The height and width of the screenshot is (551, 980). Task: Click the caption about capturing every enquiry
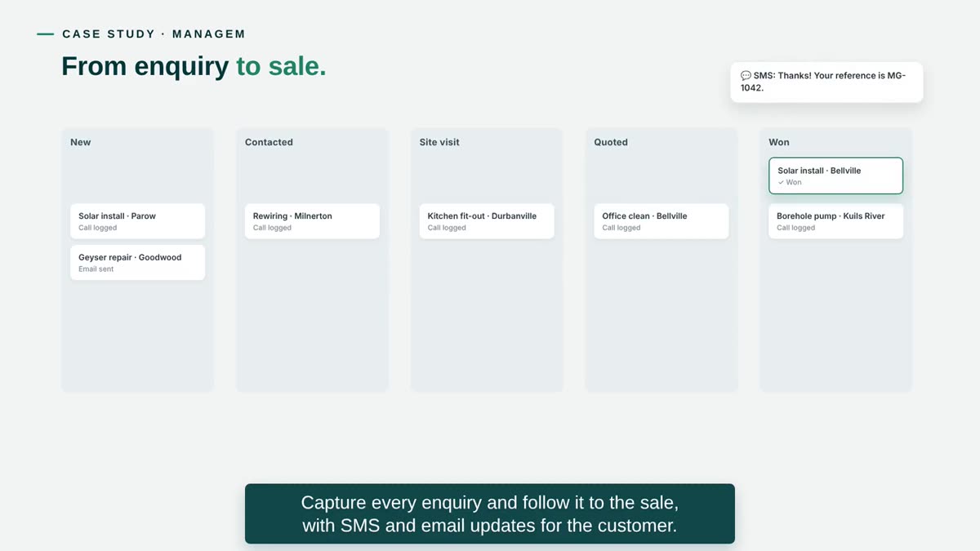pyautogui.click(x=490, y=513)
